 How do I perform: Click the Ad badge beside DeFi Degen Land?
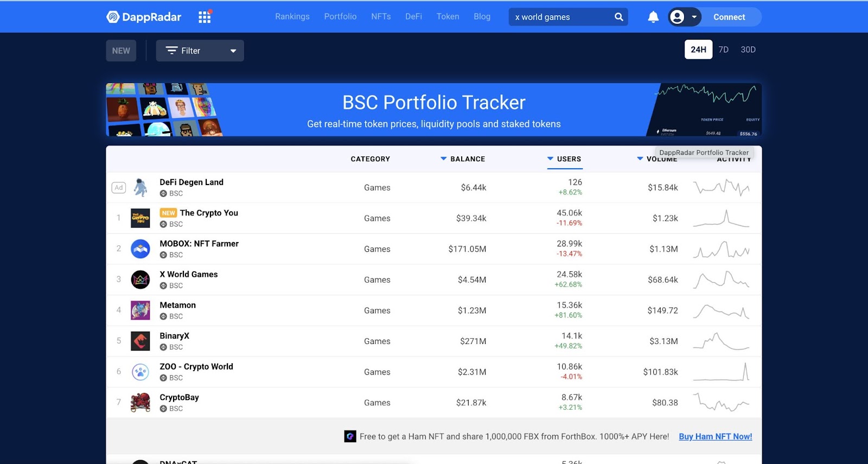[119, 188]
